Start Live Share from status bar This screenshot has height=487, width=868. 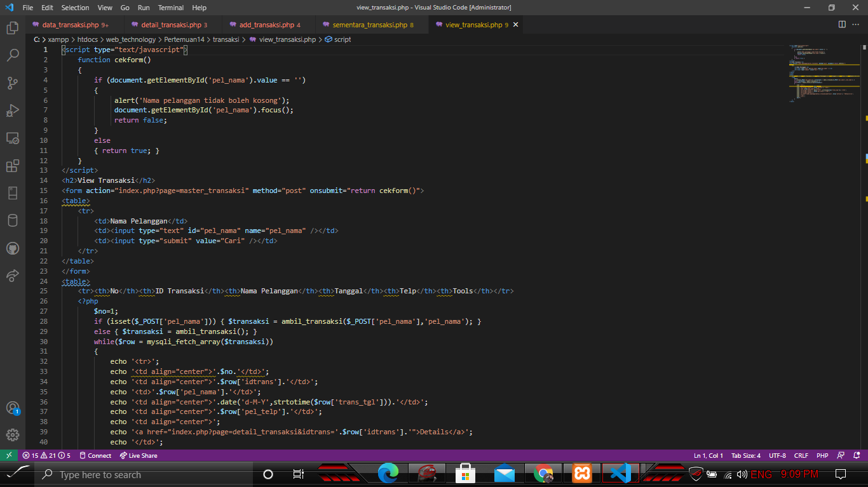(139, 455)
